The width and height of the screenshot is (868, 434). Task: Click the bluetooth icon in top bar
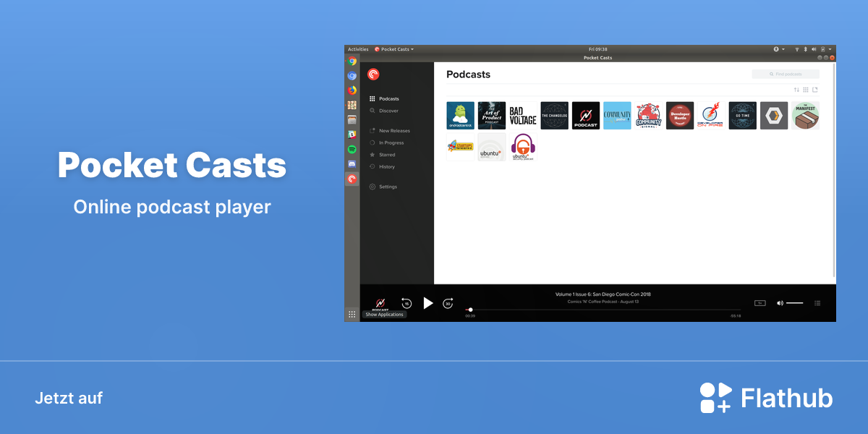806,49
